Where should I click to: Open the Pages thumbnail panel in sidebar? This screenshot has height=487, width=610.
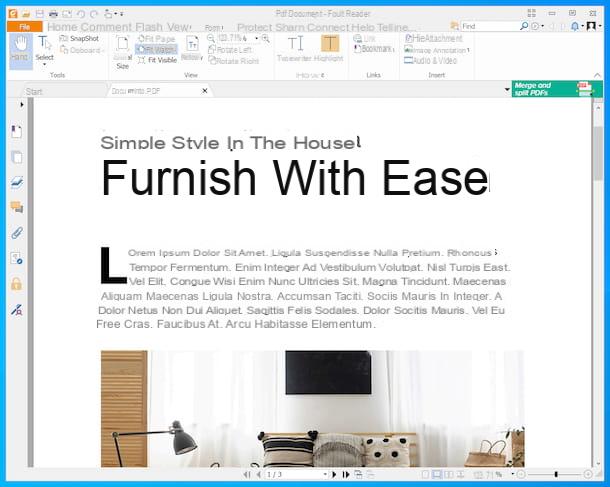point(16,157)
